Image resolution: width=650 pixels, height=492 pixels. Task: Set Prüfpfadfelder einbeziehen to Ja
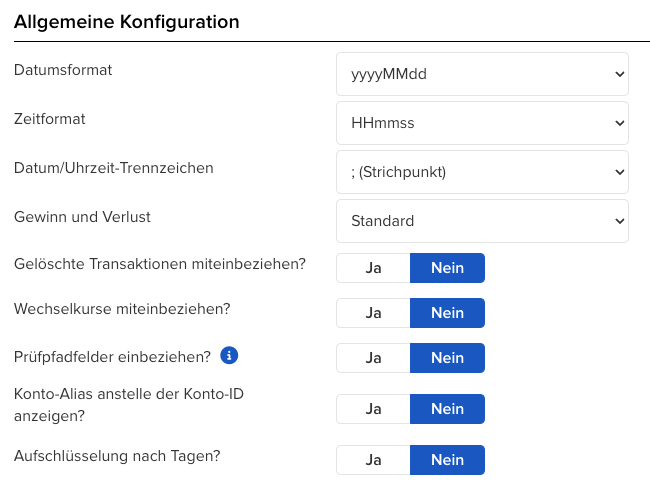[x=373, y=358]
